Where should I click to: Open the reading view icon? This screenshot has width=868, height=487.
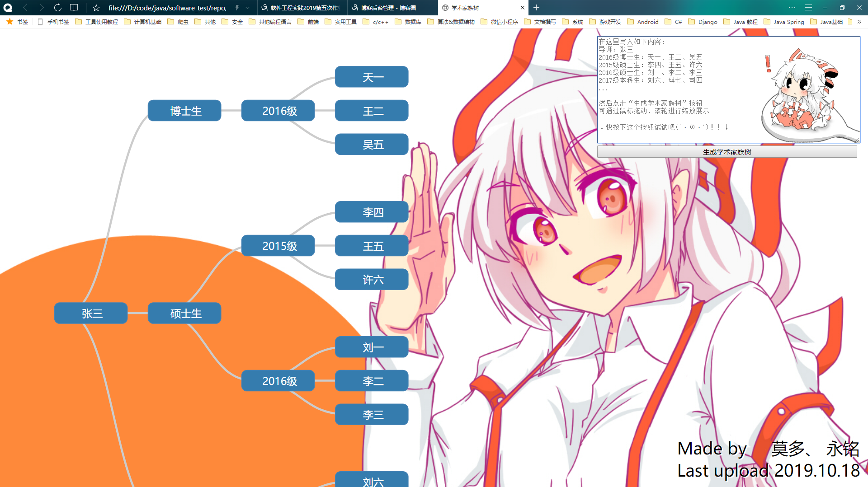pyautogui.click(x=74, y=8)
